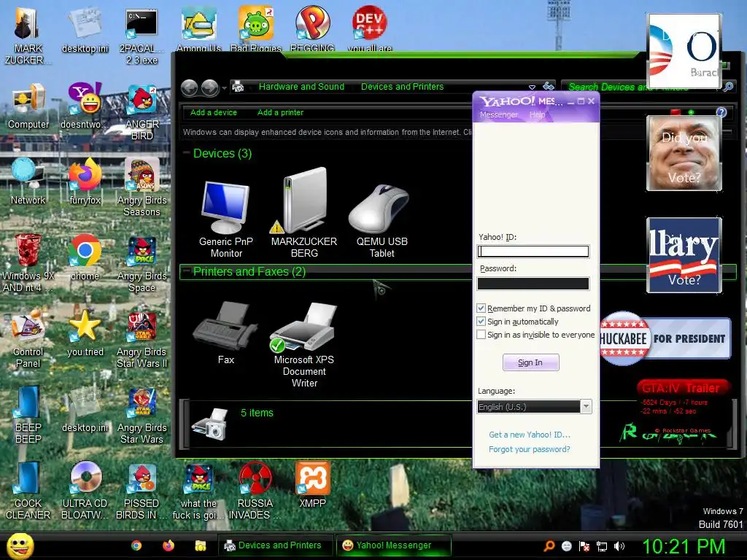The width and height of the screenshot is (747, 560).
Task: Open the red recycle bin 'Windows 9X' icon
Action: (27, 262)
